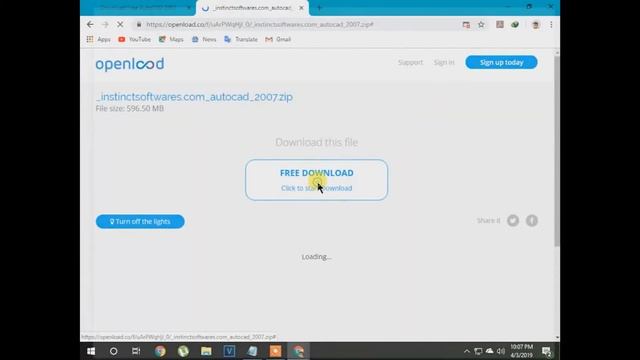
Task: Open the network tray icon
Action: (x=478, y=351)
